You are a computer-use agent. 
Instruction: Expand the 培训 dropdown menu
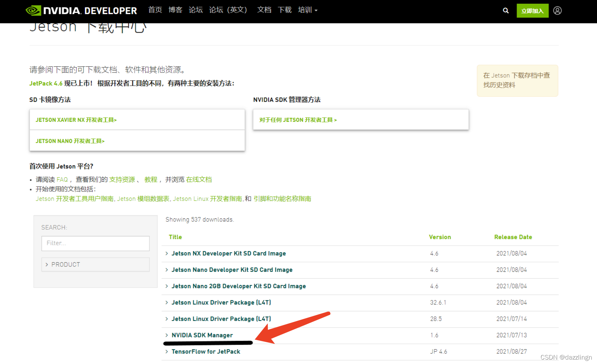pyautogui.click(x=308, y=10)
